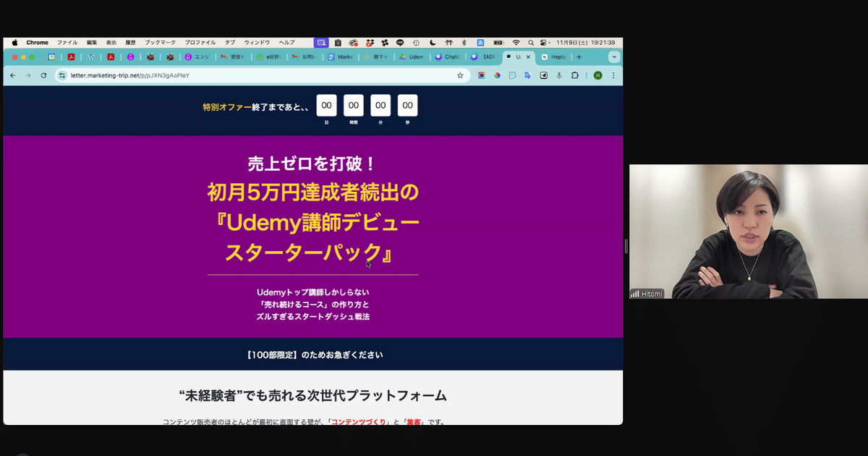Viewport: 868px width, 456px height.
Task: Bookmark this page with the star icon
Action: click(x=460, y=75)
